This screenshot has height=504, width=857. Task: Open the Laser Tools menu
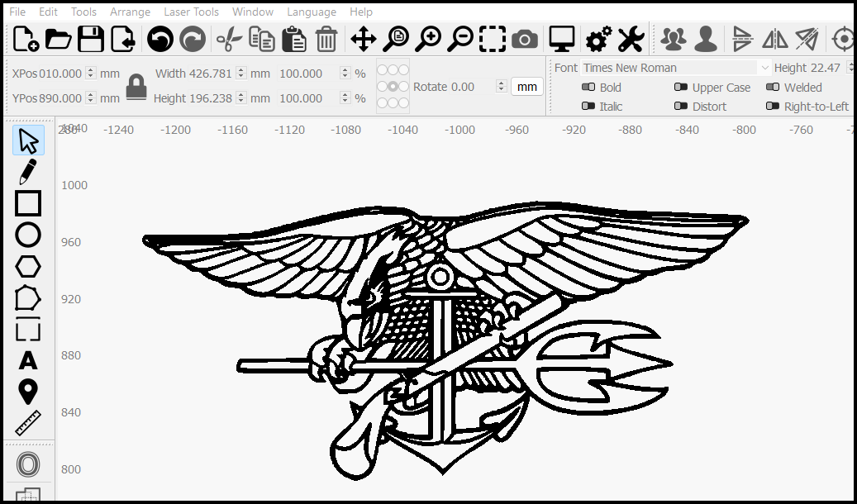point(191,12)
